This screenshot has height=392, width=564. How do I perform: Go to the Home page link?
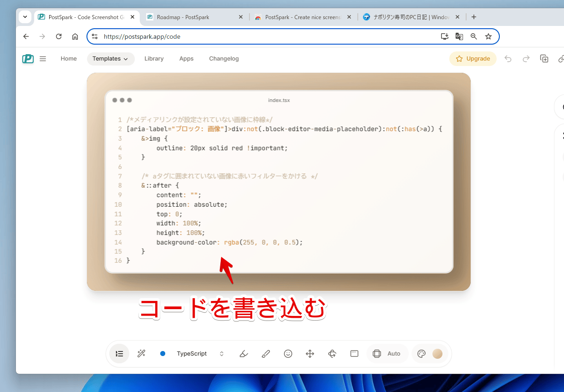[x=69, y=59]
